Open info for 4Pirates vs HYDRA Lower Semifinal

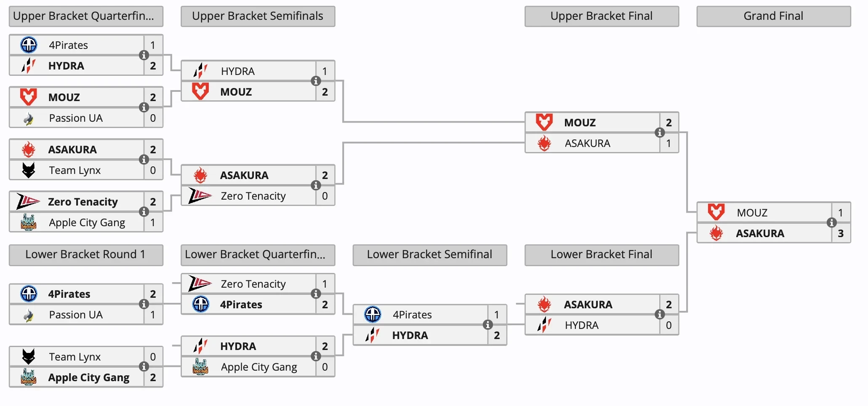click(x=487, y=325)
